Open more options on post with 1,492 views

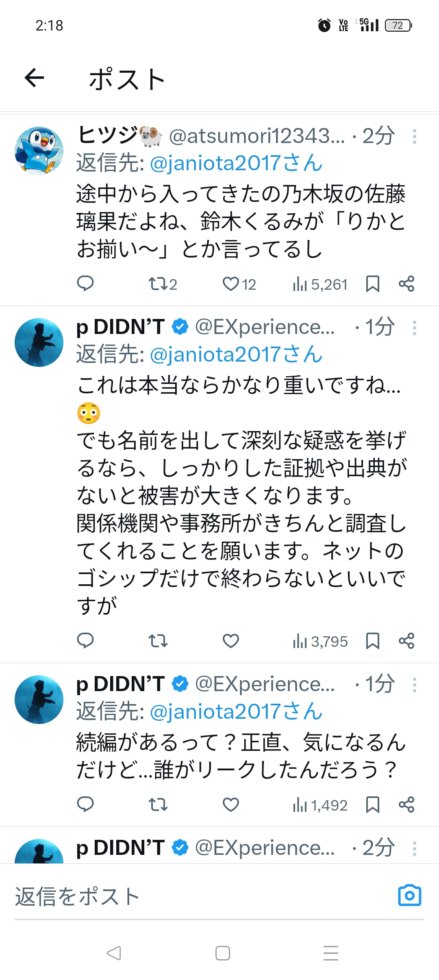point(414,685)
